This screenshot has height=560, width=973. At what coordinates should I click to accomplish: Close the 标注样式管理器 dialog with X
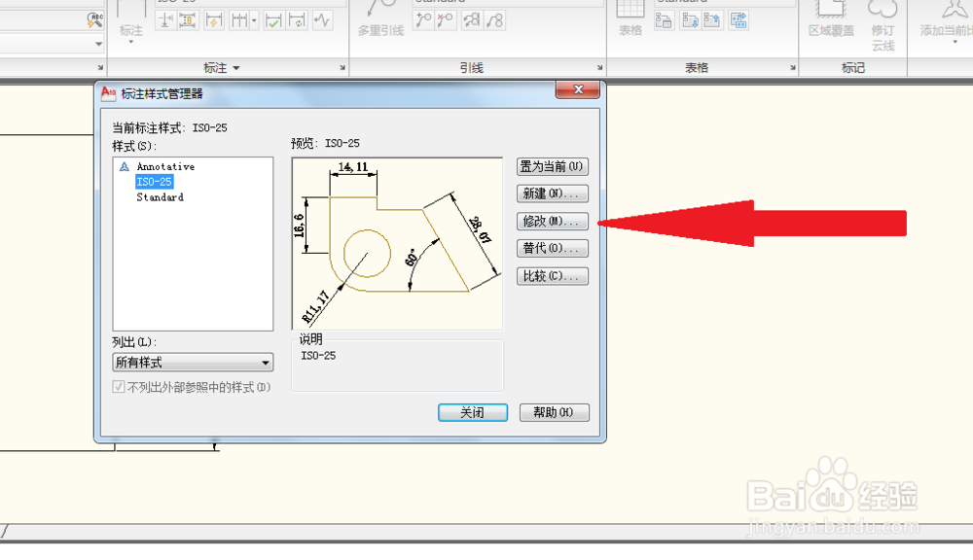point(578,89)
